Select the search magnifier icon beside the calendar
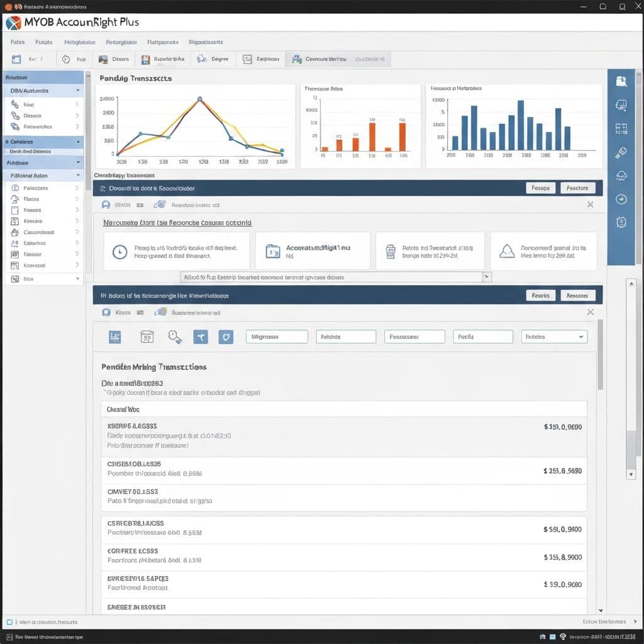The height and width of the screenshot is (644, 644). click(x=174, y=336)
